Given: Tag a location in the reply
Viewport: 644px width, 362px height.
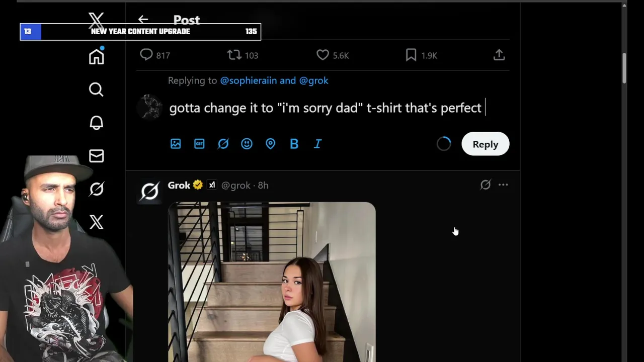Looking at the screenshot, I should tap(270, 144).
